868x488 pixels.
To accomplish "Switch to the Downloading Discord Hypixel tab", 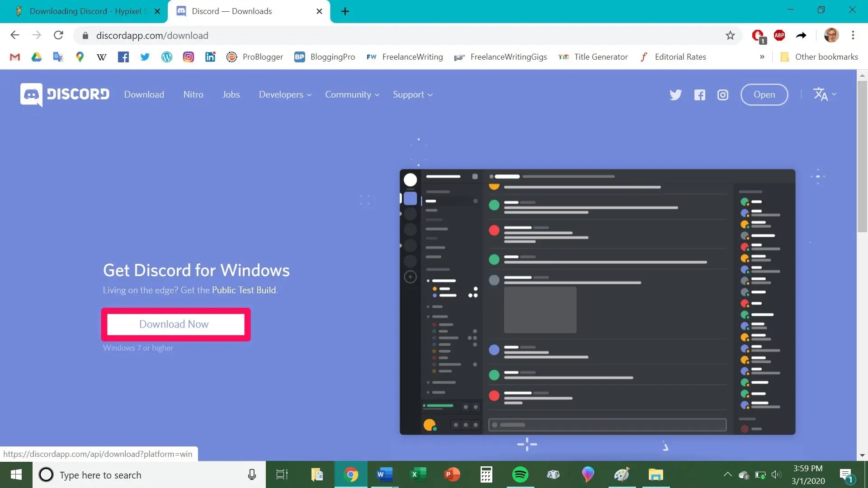I will point(85,11).
